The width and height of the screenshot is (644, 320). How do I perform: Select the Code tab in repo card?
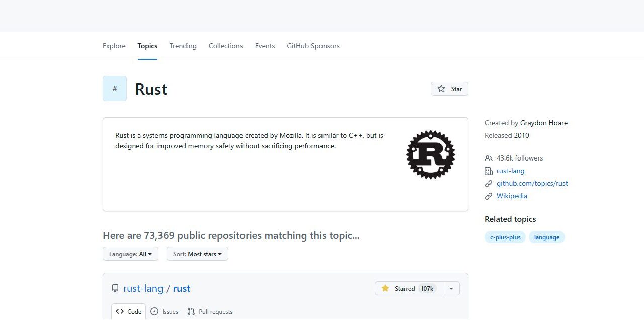(x=129, y=311)
